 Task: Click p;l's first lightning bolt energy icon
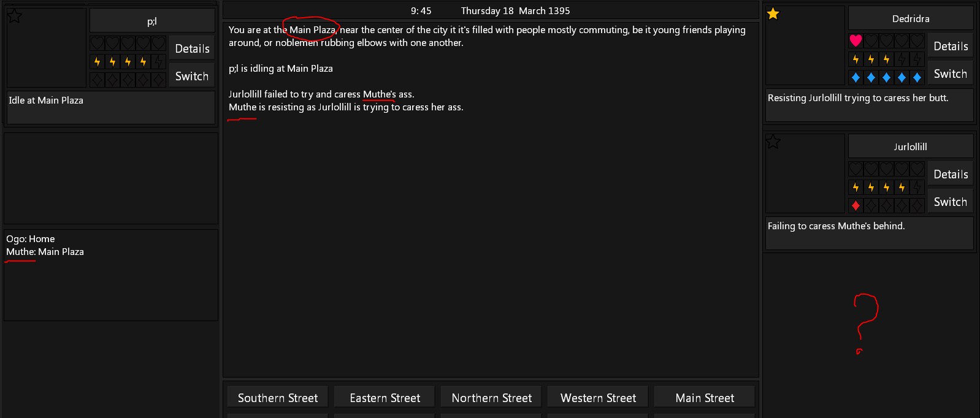[98, 61]
